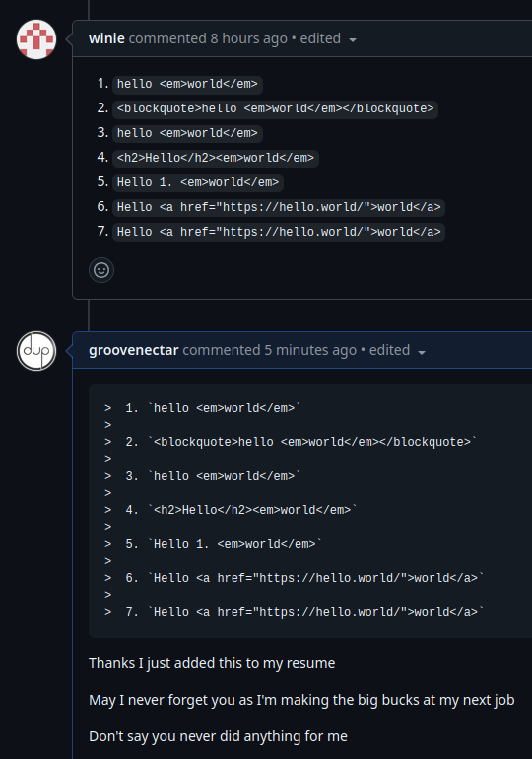Visit the winie username link
532x759 pixels.
point(106,38)
